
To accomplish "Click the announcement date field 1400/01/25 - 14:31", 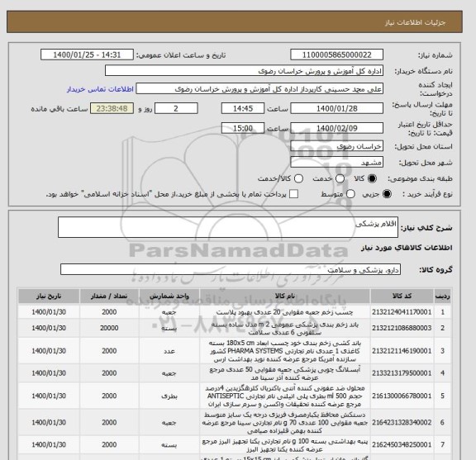I will coord(87,55).
